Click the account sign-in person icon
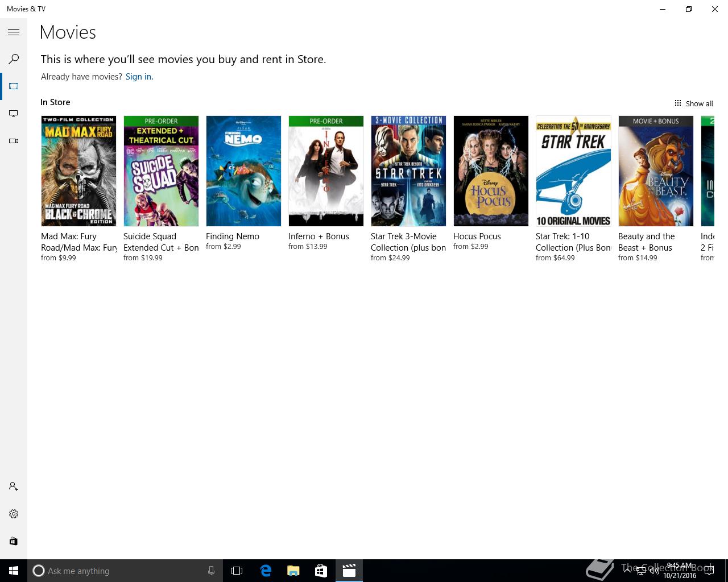 pyautogui.click(x=14, y=487)
